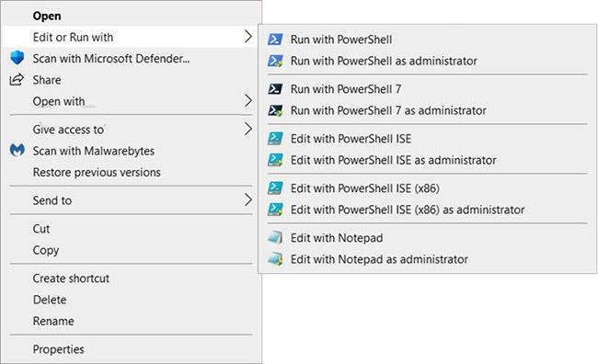The width and height of the screenshot is (598, 364).
Task: Choose Run with PowerShell 7 as administrator
Action: [428, 110]
